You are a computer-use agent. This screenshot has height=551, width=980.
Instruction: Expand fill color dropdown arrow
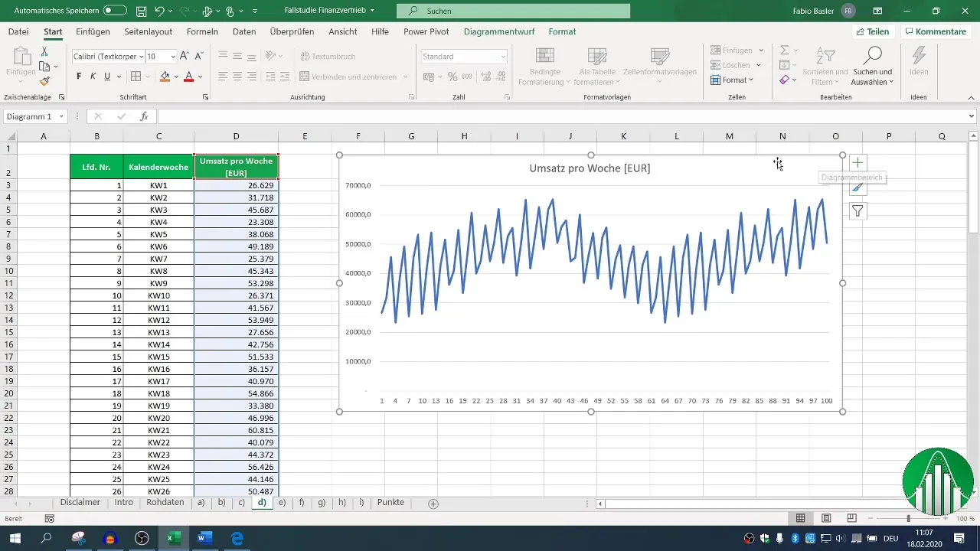tap(176, 77)
